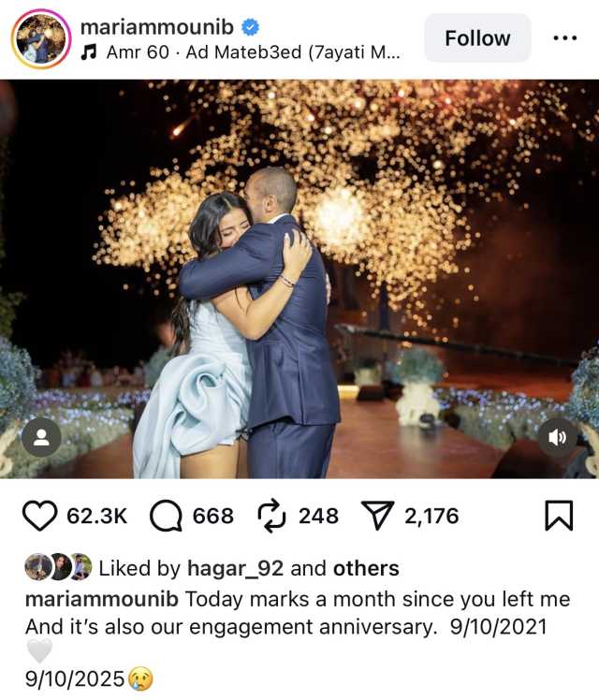The image size is (599, 700).
Task: View the others who liked the post
Action: click(x=366, y=568)
